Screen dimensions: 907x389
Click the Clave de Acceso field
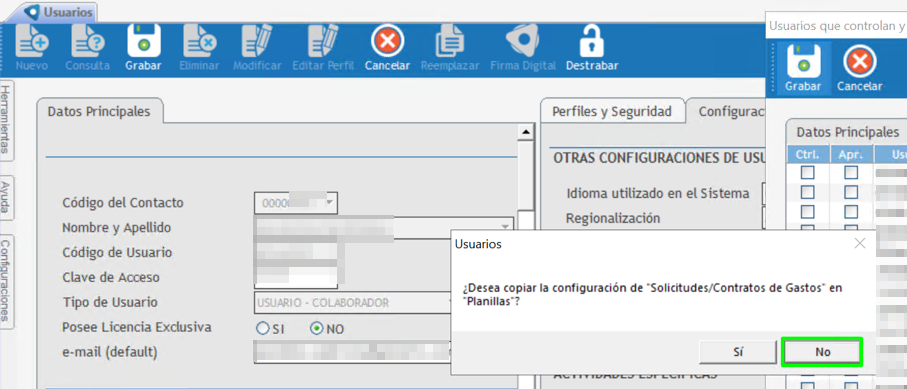[x=296, y=277]
